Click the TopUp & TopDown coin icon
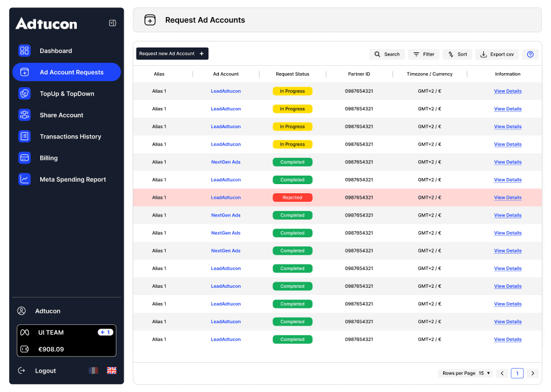 (24, 93)
